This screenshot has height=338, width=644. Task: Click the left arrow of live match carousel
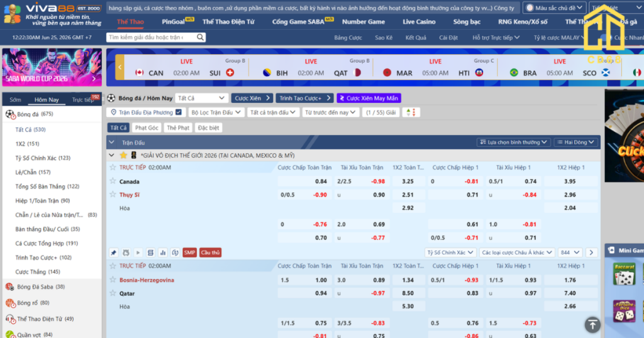(x=119, y=67)
